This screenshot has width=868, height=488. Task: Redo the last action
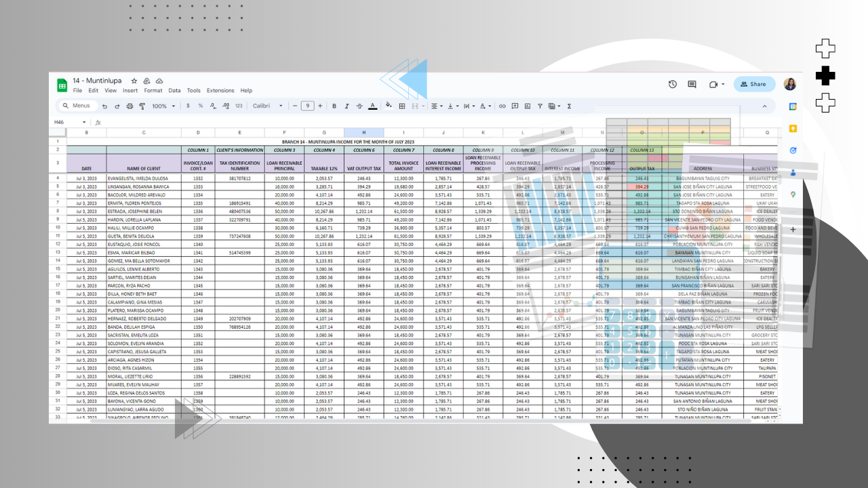tap(117, 106)
